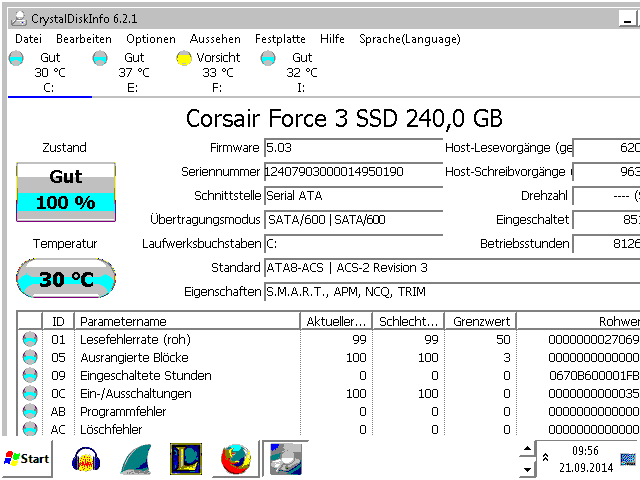640x480 pixels.
Task: Switch to the I: drive tab
Action: (x=301, y=73)
